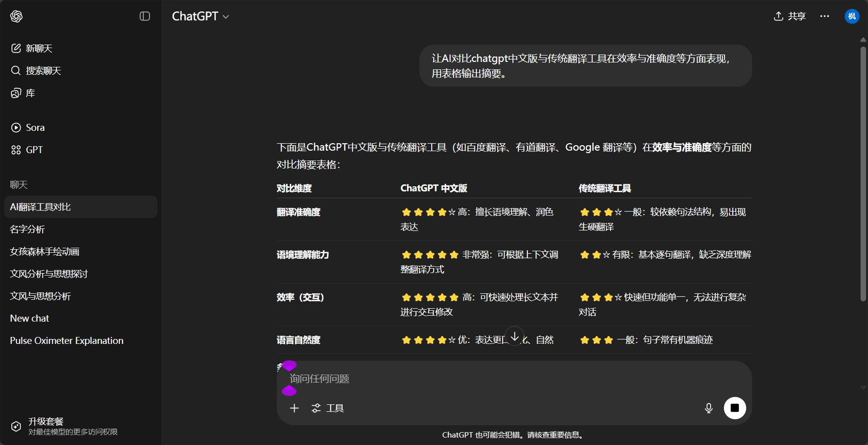
Task: Click the scrollbar down arrow
Action: click(x=863, y=388)
